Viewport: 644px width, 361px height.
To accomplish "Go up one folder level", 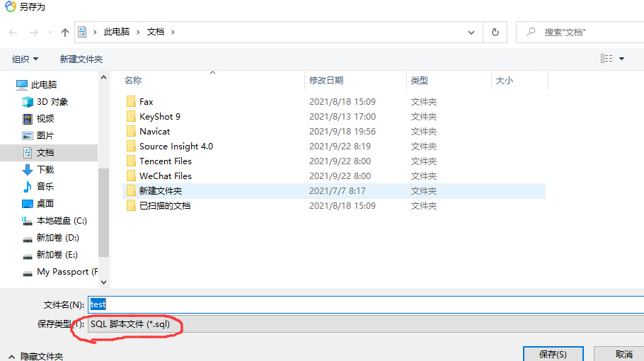I will click(x=65, y=33).
